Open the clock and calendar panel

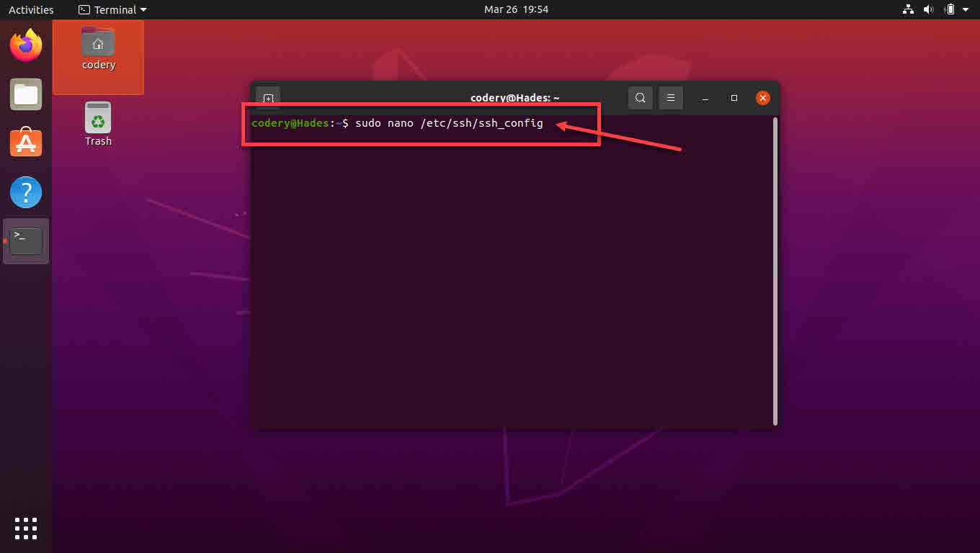pos(517,9)
